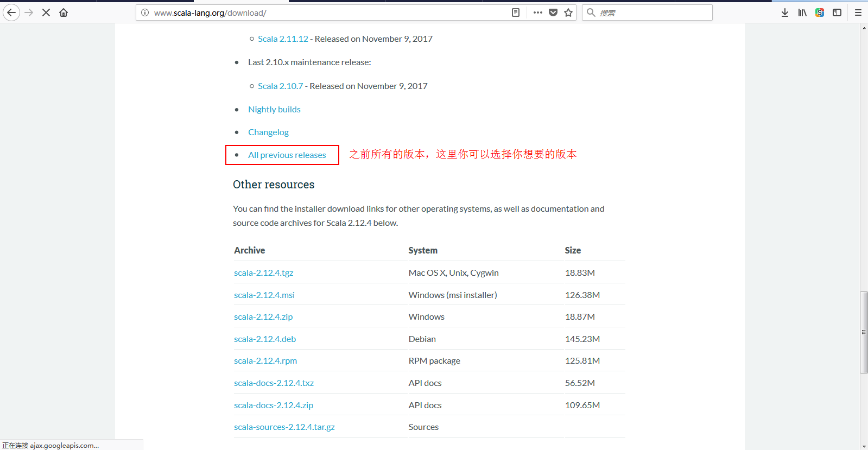This screenshot has height=450, width=868.
Task: Download scala-sources-2.12.4.tar.gz
Action: [x=284, y=427]
